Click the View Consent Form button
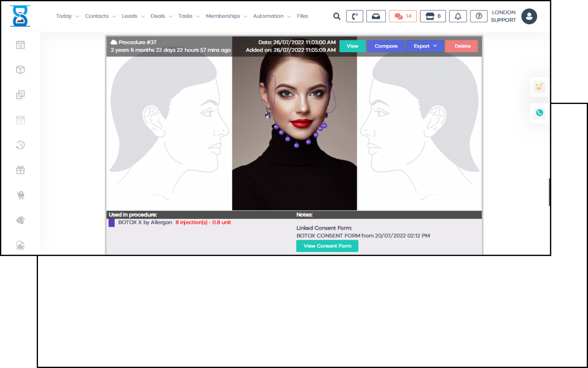 [327, 246]
